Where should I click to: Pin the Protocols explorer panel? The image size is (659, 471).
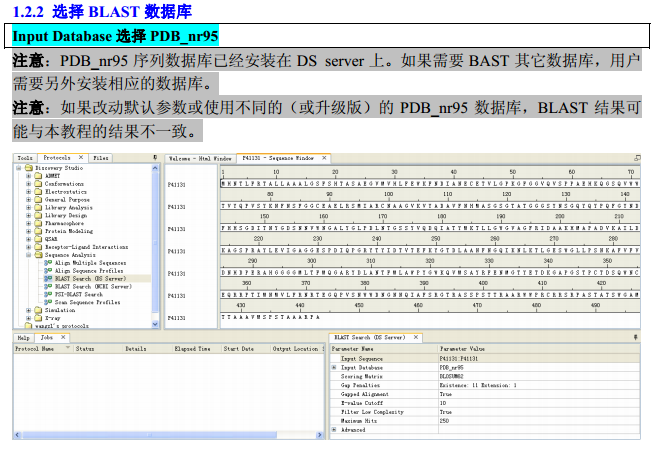[155, 158]
